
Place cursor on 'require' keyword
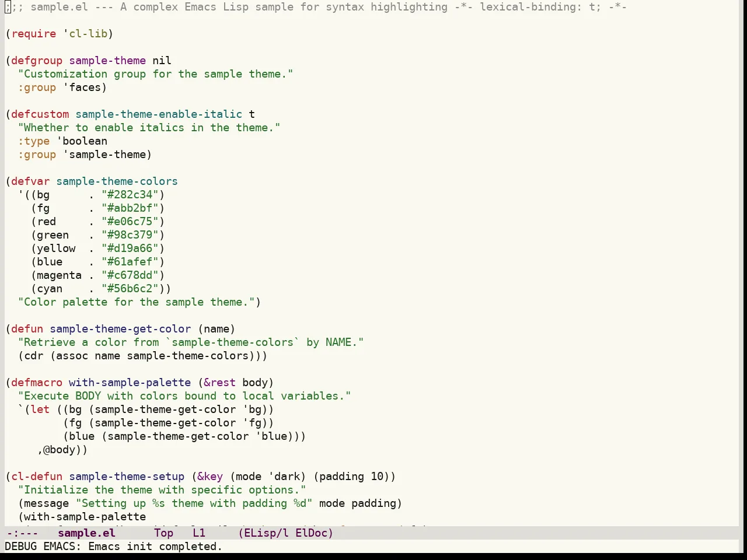(x=34, y=34)
